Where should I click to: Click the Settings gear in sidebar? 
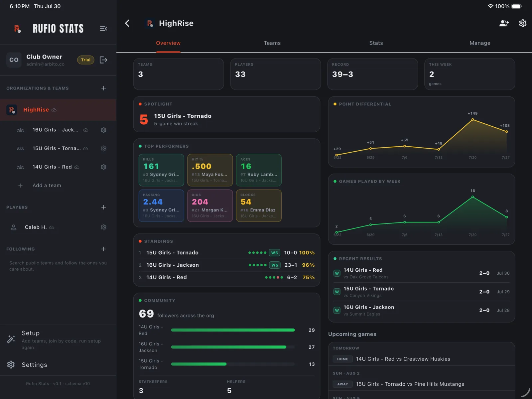point(11,365)
